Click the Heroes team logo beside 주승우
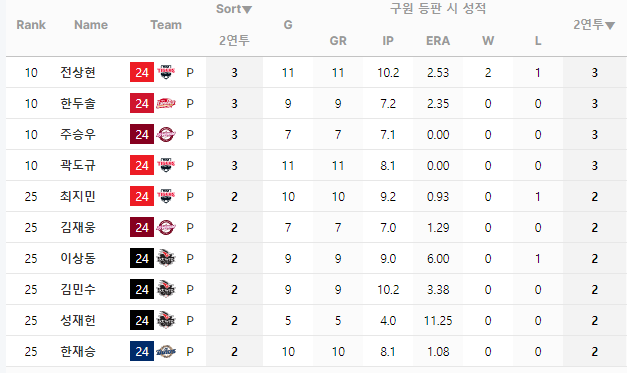Image resolution: width=627 pixels, height=373 pixels. click(x=166, y=134)
